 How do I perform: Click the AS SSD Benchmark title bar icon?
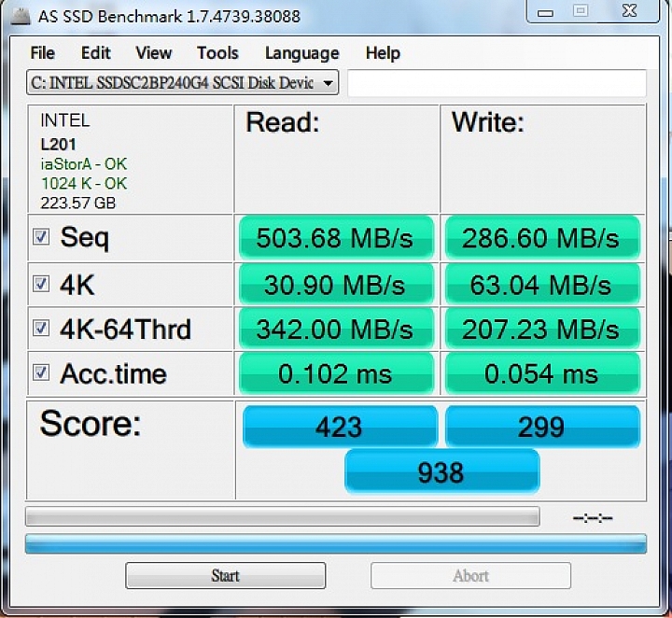point(21,17)
